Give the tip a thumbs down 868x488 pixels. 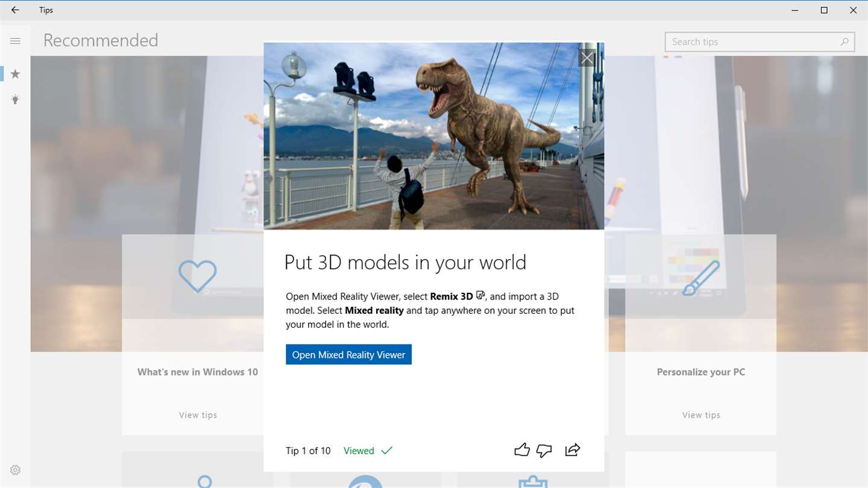544,451
